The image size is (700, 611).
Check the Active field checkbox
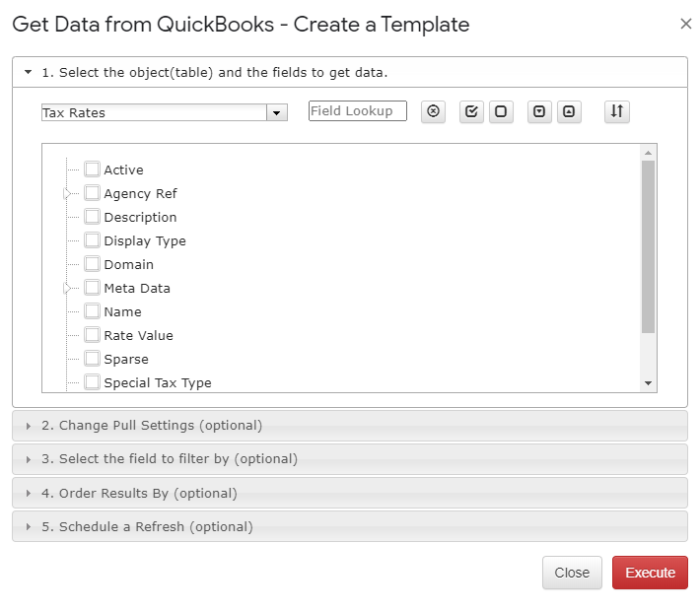tap(92, 170)
